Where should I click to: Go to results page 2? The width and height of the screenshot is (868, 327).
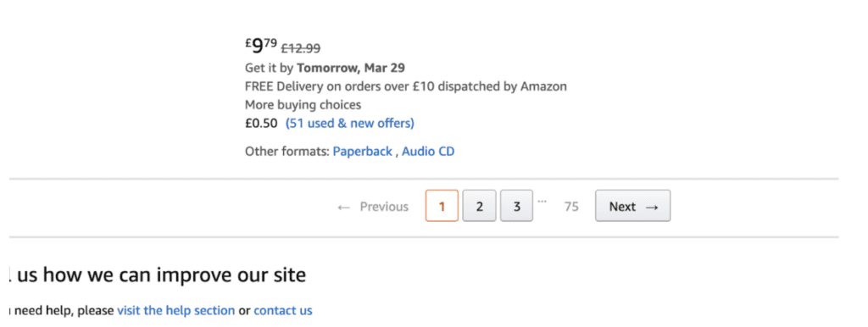pos(480,206)
